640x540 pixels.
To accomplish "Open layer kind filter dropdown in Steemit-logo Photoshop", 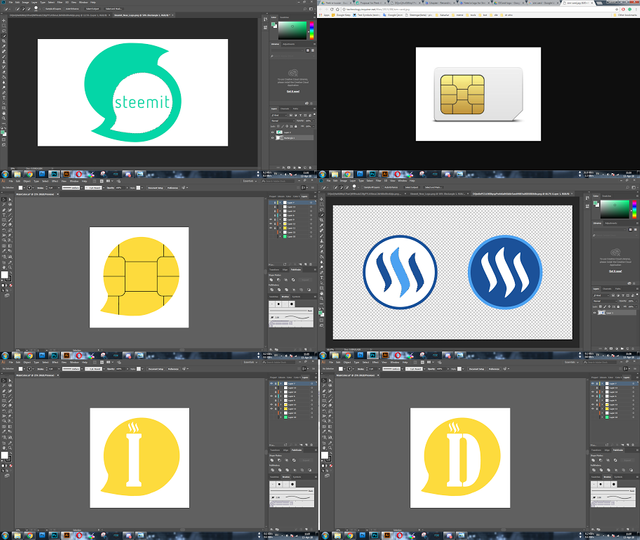I will coord(280,115).
